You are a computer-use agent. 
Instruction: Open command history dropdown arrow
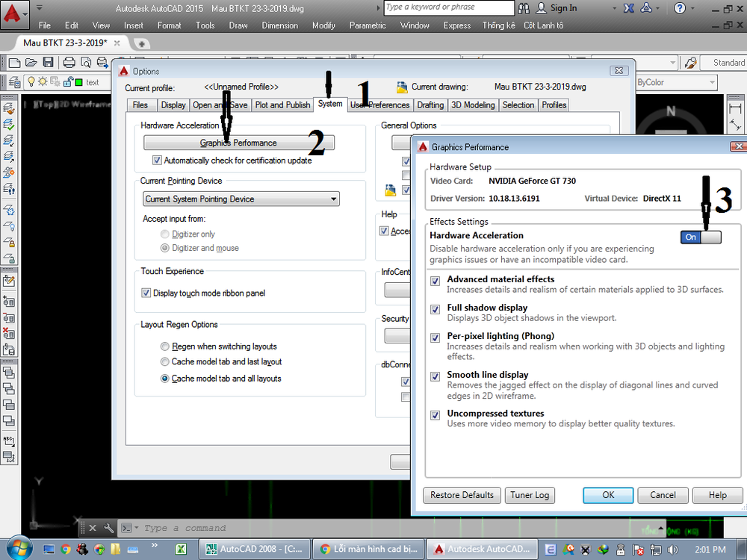pos(136,528)
